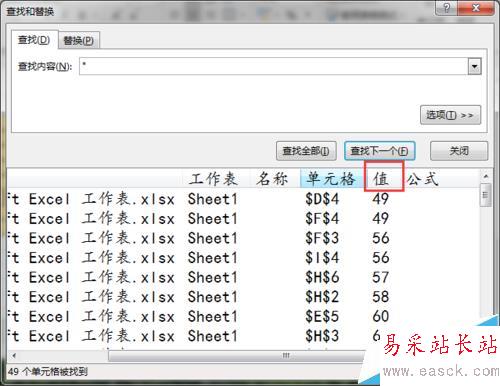Click value 58 in results list

click(x=381, y=297)
